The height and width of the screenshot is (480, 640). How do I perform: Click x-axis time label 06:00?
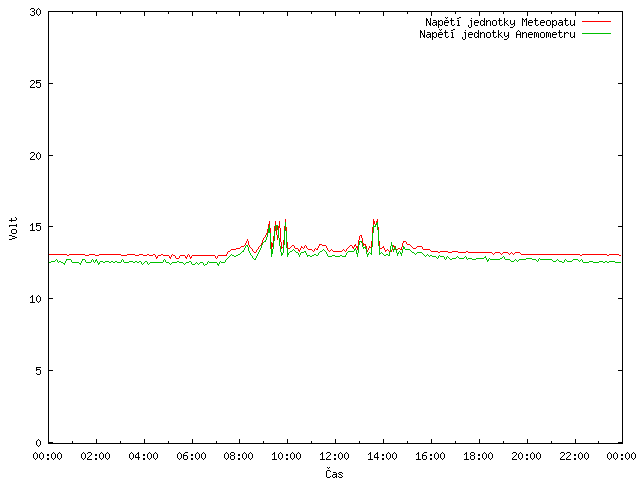click(191, 456)
